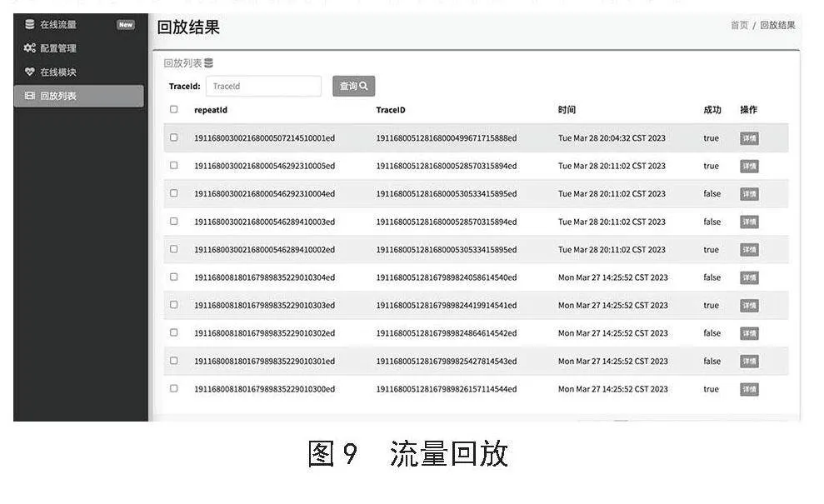Open 详情 for repeatId ending 9010300ed
Screen dimensions: 824x504
pyautogui.click(x=749, y=389)
